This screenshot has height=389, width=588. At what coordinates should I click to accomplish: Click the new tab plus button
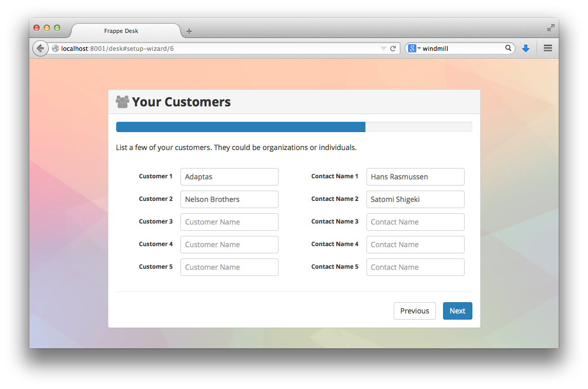189,31
